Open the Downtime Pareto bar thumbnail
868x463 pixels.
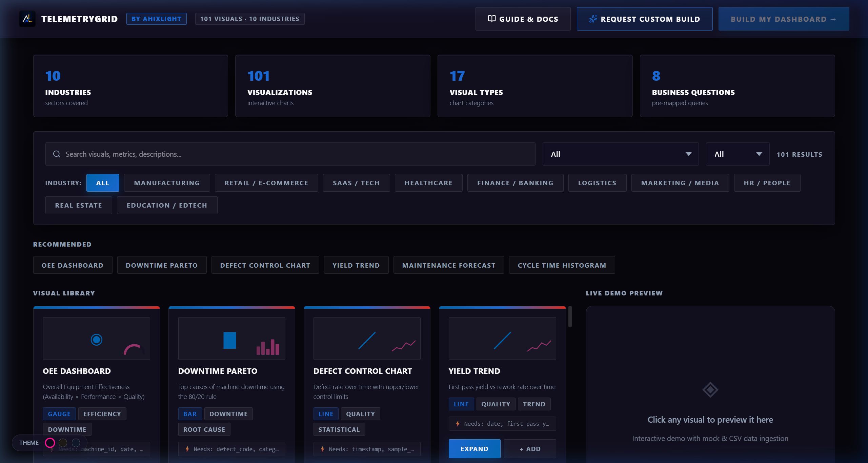click(232, 339)
